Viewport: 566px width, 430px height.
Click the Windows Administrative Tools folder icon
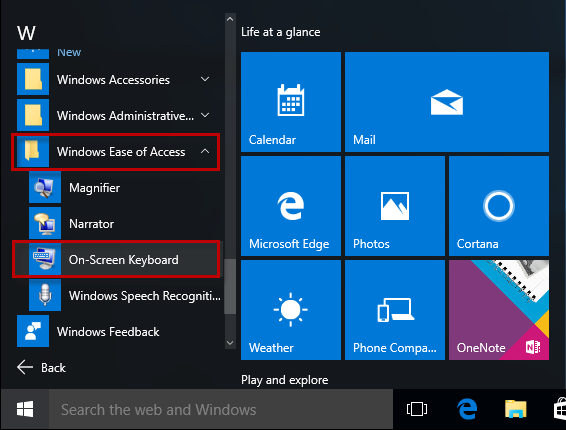point(33,115)
